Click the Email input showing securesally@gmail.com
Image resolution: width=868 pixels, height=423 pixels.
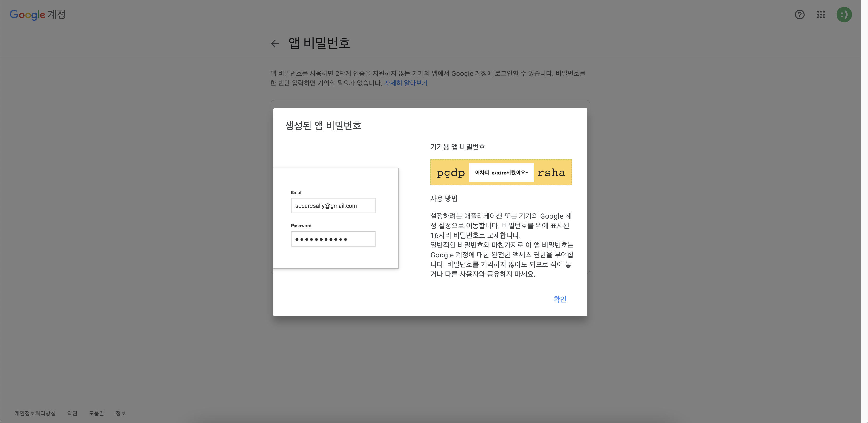(333, 205)
